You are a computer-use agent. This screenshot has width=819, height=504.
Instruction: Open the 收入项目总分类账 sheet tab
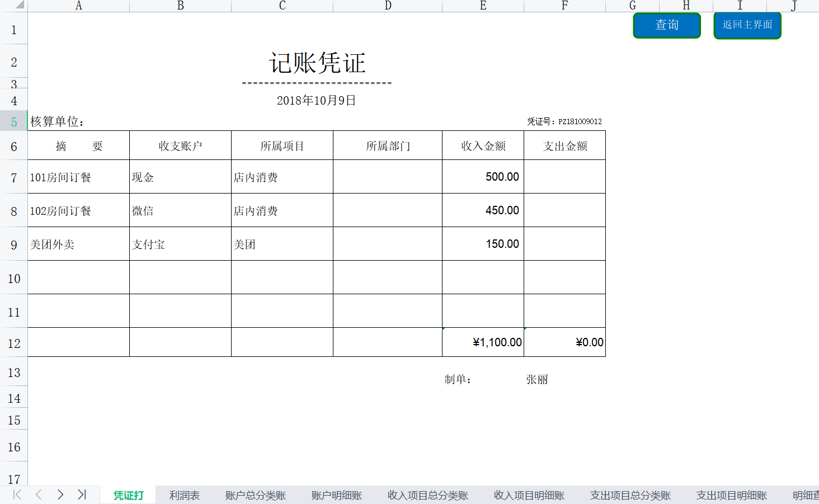tap(427, 494)
